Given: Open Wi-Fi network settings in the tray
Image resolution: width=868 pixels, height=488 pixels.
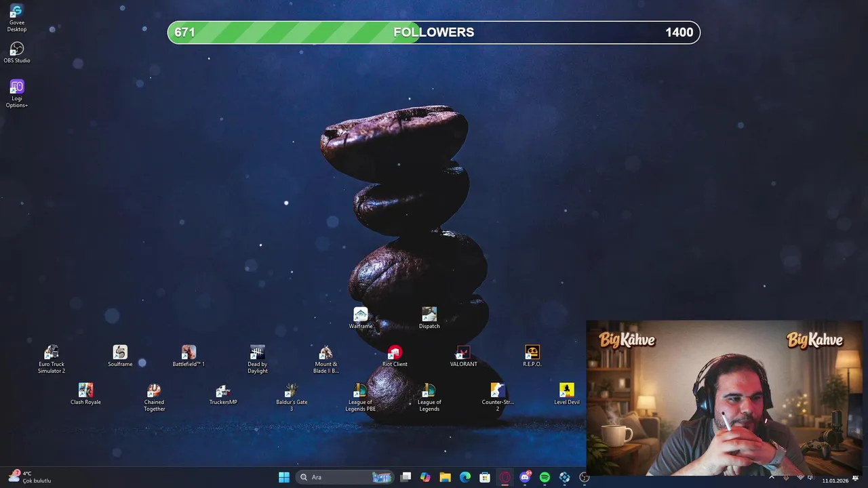Looking at the screenshot, I should tap(800, 477).
